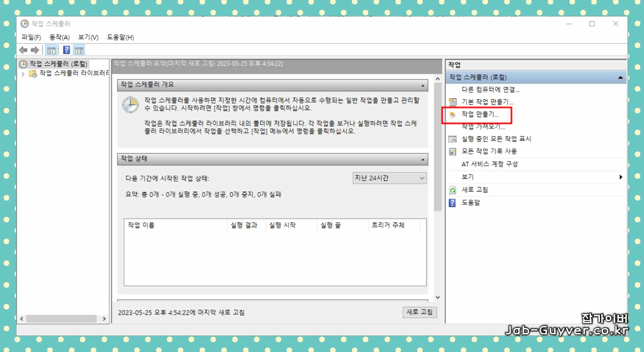Click the back navigation arrow in the toolbar

[23, 50]
